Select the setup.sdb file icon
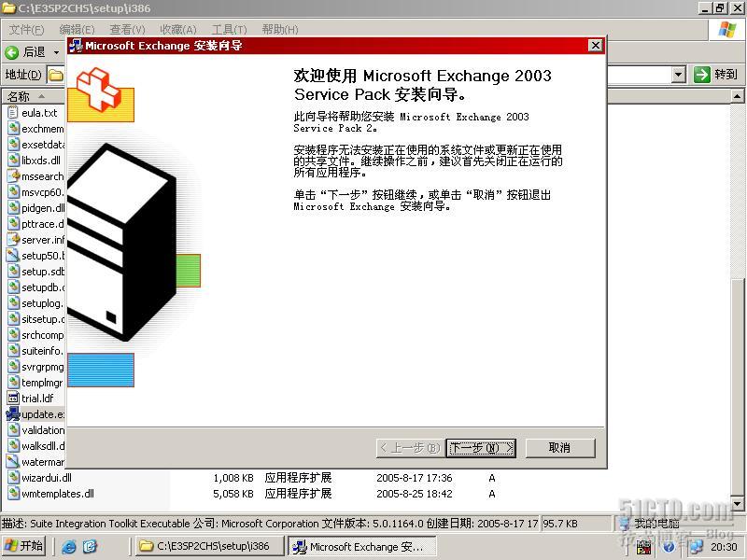Image resolution: width=747 pixels, height=560 pixels. [13, 272]
